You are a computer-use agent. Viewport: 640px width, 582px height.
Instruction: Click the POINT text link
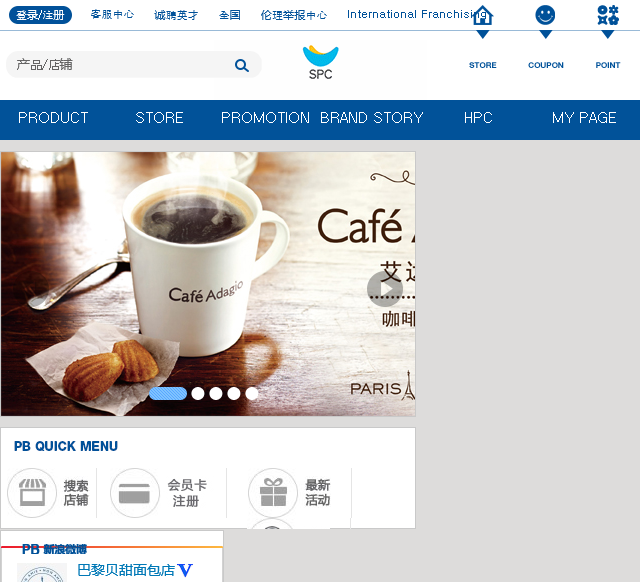(x=607, y=65)
